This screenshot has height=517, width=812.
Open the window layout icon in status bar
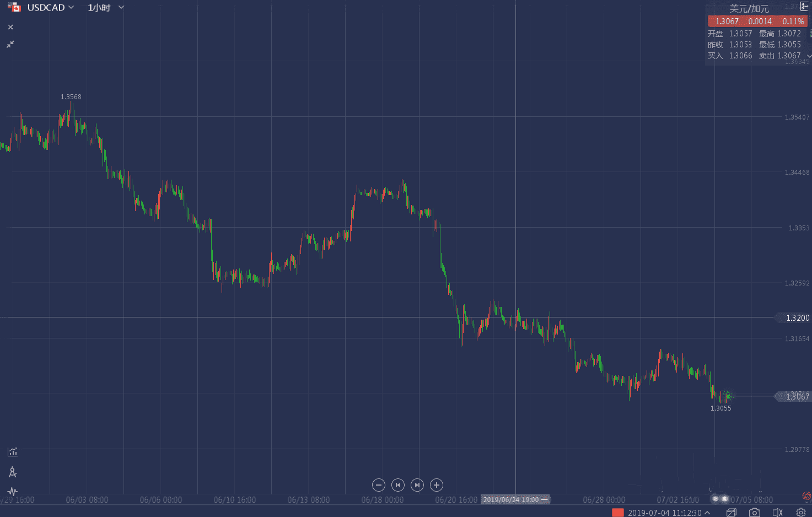coord(732,513)
